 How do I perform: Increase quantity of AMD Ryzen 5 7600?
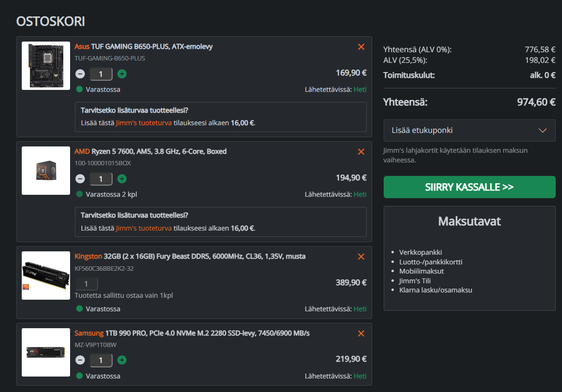pyautogui.click(x=122, y=179)
